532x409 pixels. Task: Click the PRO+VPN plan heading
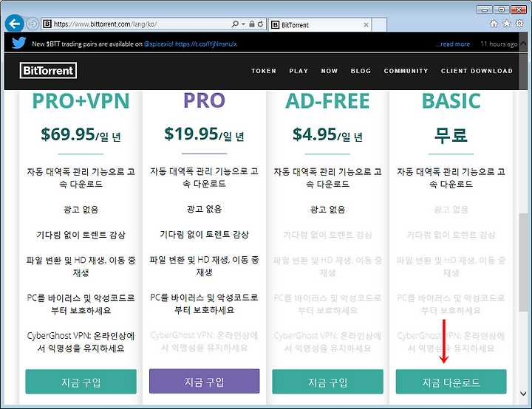click(81, 100)
